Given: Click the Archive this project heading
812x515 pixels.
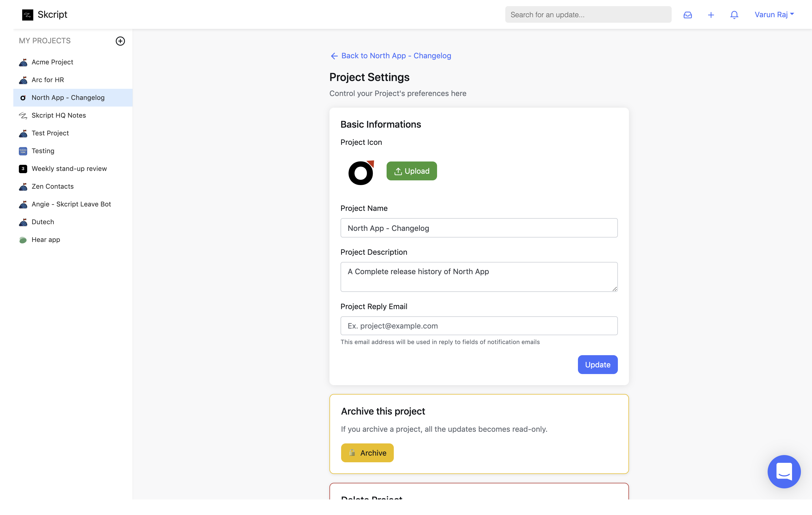Looking at the screenshot, I should (383, 411).
